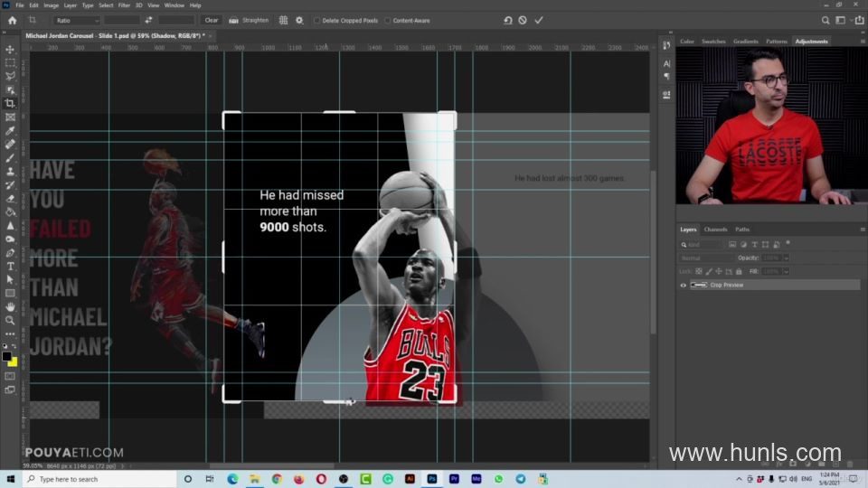Select the Rectangular Marquee tool
Image resolution: width=868 pixels, height=488 pixels.
coord(10,63)
